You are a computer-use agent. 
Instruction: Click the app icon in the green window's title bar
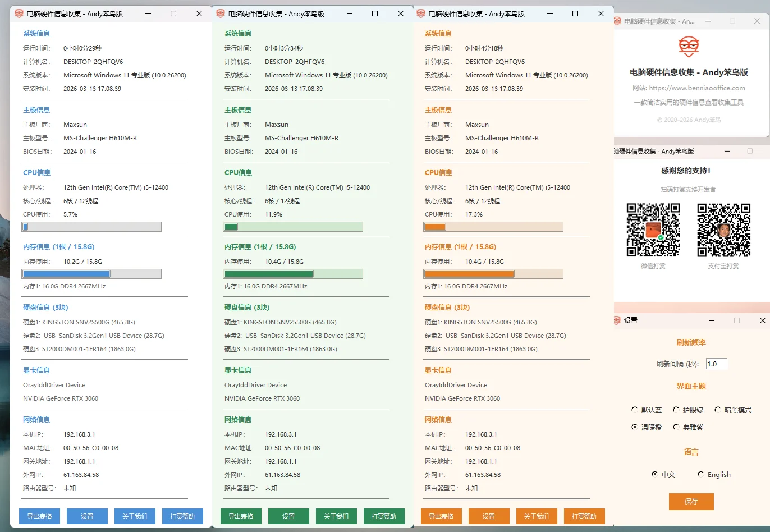[x=221, y=13]
